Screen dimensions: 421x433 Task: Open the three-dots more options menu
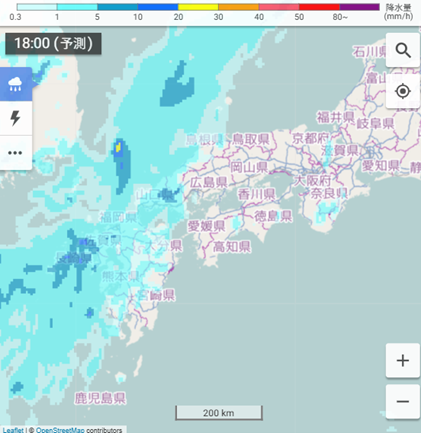pos(16,153)
